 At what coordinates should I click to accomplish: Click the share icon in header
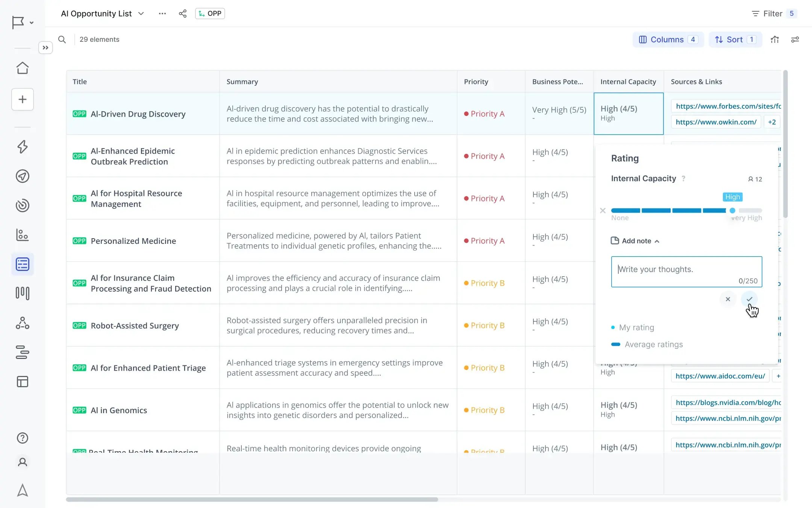point(183,14)
